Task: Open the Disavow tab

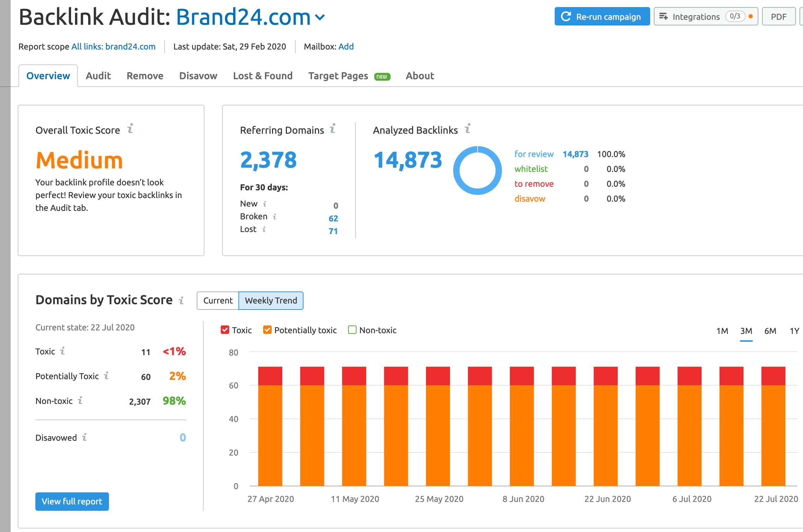Action: pos(198,76)
